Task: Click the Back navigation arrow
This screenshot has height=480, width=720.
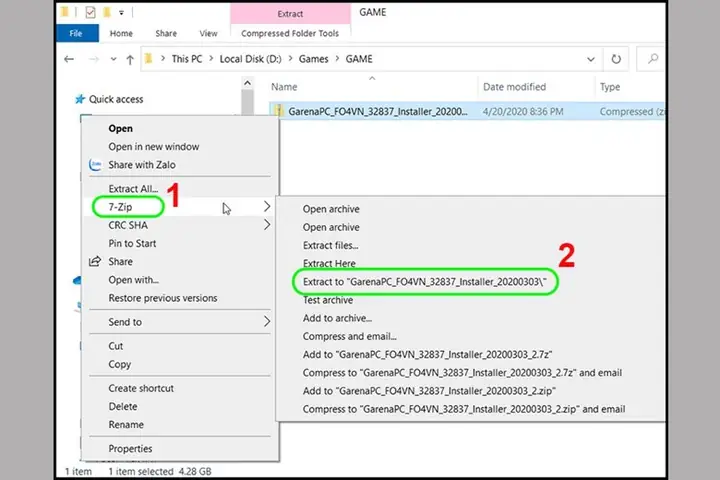Action: [x=69, y=59]
